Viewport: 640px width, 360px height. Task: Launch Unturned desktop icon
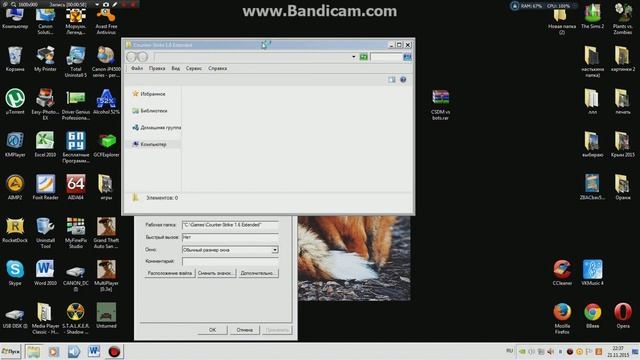106,316
